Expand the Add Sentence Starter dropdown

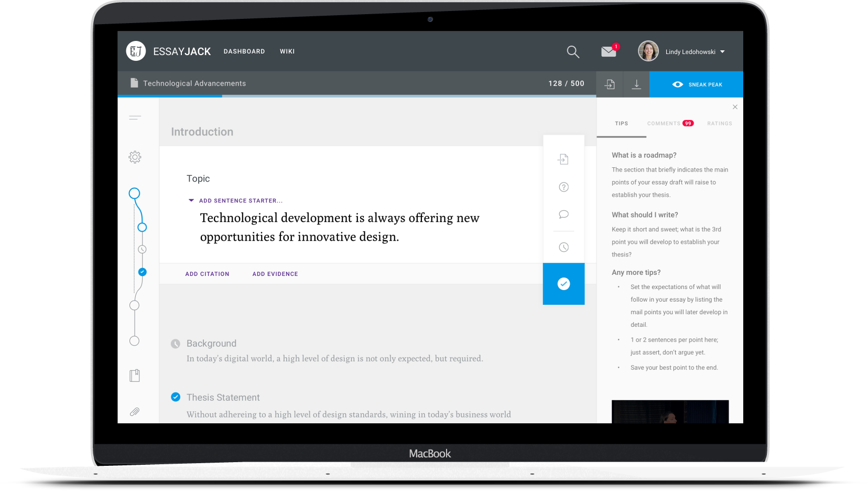tap(236, 200)
